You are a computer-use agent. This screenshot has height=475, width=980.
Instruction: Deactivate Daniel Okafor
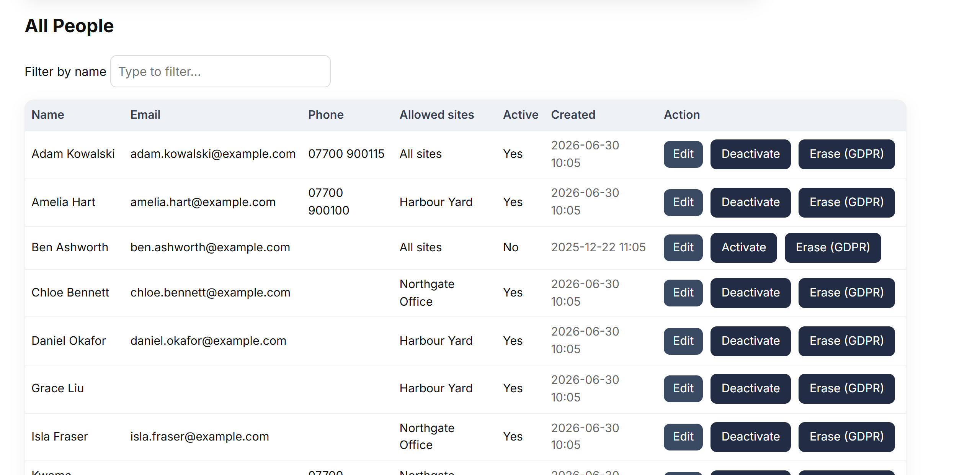pos(751,341)
